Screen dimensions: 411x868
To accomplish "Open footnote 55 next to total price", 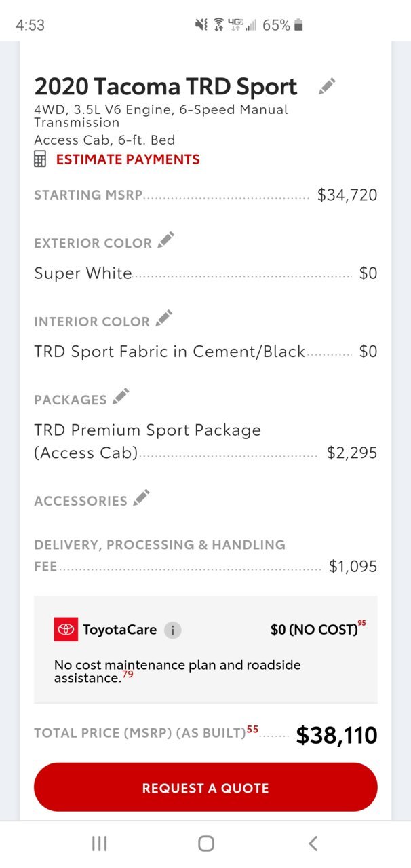I will pos(252,730).
